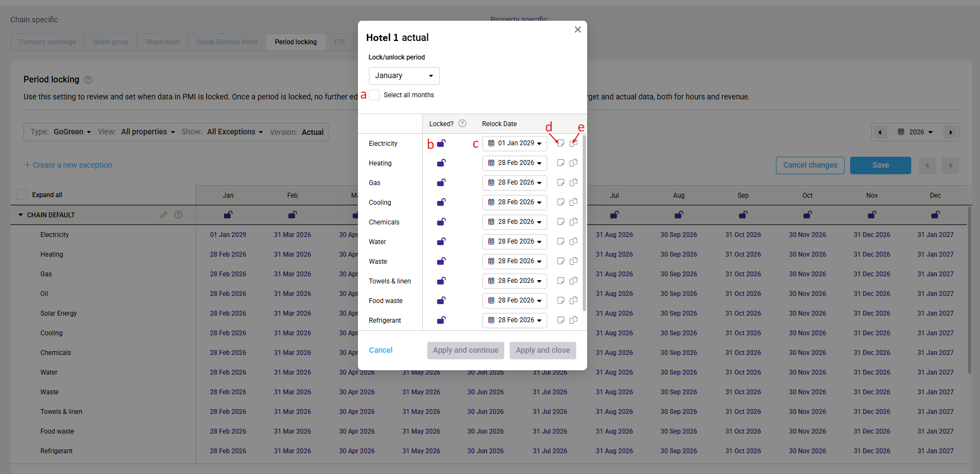The width and height of the screenshot is (980, 474).
Task: Click the note icon for Heating row
Action: [560, 163]
